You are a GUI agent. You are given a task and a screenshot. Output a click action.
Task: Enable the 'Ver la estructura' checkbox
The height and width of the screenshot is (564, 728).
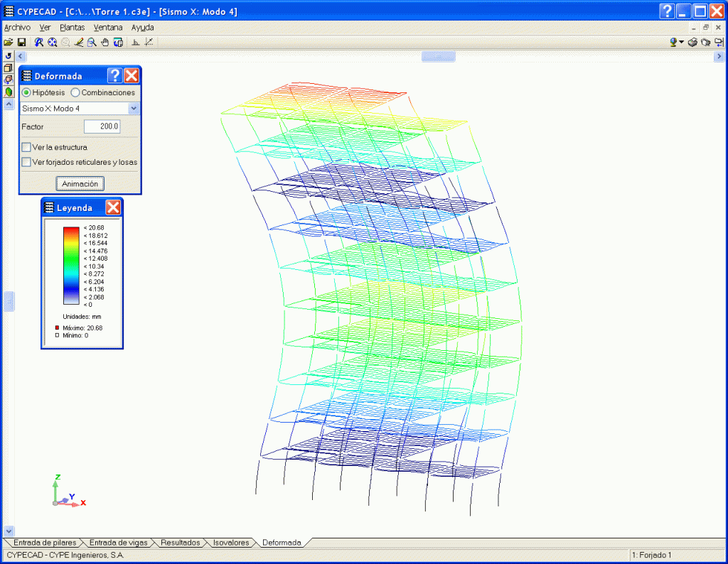[26, 147]
